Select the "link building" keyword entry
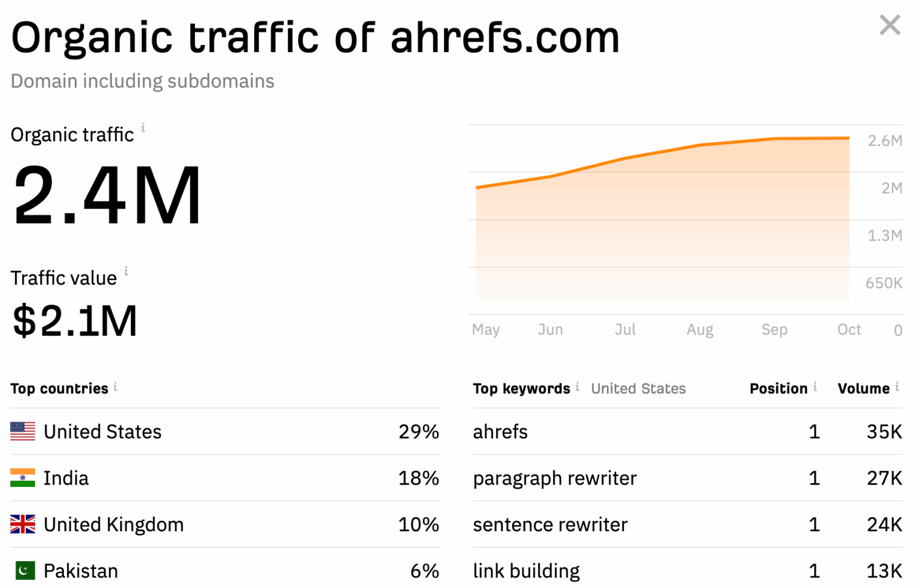Image resolution: width=919 pixels, height=588 pixels. point(526,571)
